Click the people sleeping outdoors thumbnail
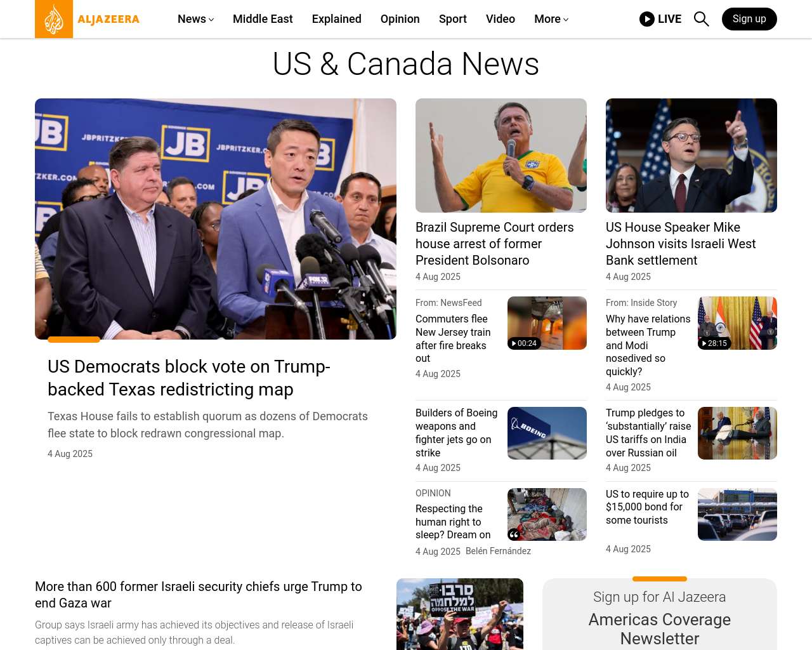Image resolution: width=812 pixels, height=650 pixels. click(547, 514)
